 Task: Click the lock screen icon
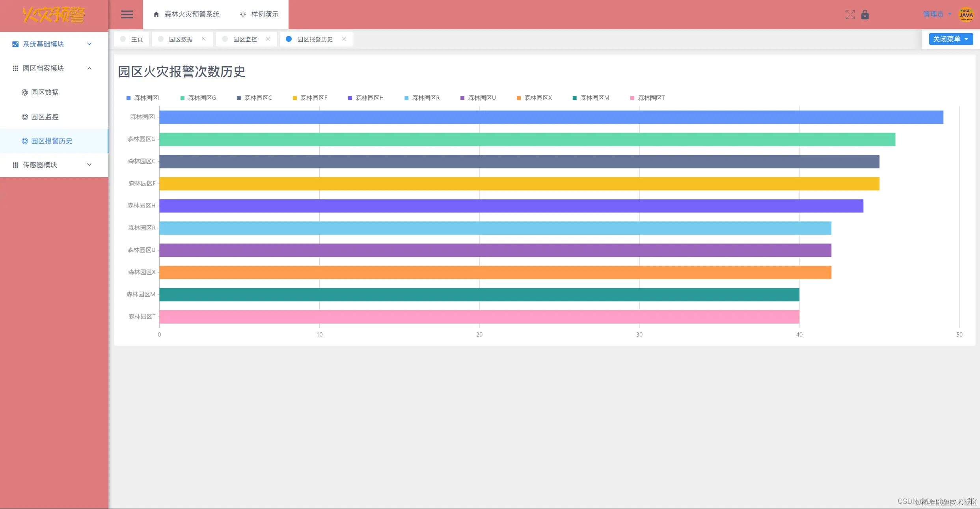[865, 15]
